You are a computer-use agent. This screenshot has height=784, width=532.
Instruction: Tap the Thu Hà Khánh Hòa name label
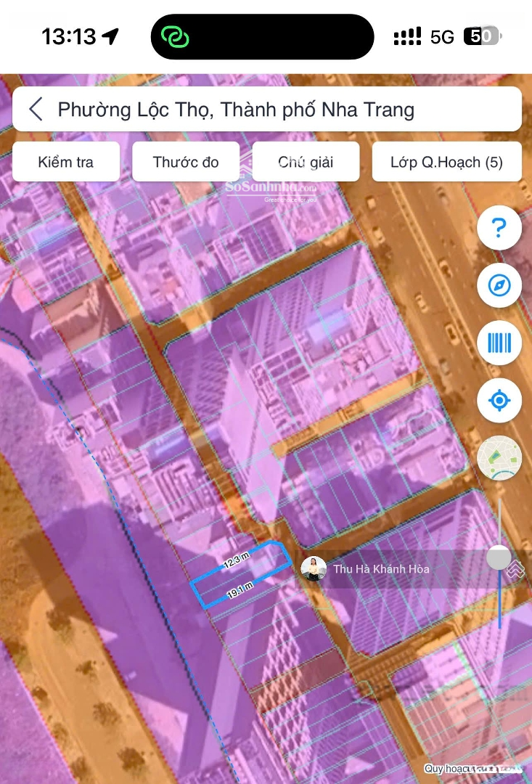click(x=381, y=569)
